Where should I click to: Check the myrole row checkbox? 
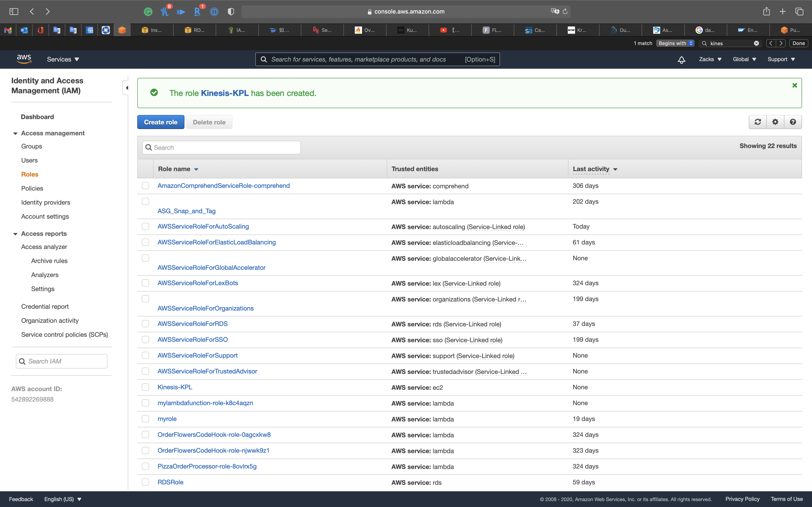pos(145,419)
